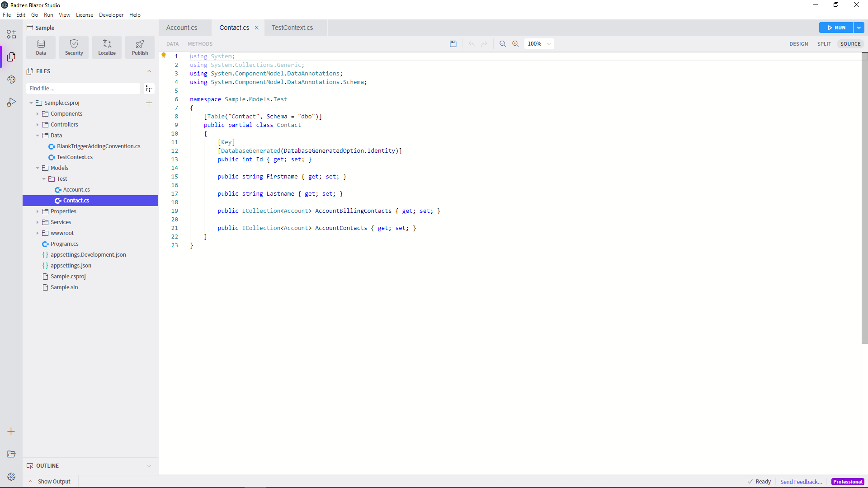Click the redo arrow in toolbar

tap(484, 44)
